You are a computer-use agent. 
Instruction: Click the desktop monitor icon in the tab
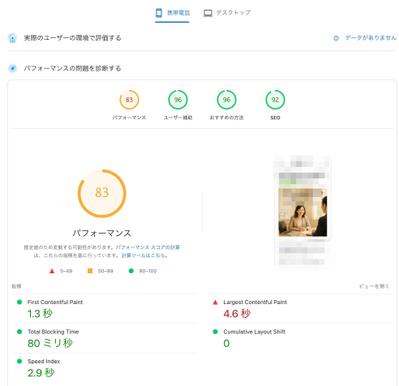tap(208, 13)
